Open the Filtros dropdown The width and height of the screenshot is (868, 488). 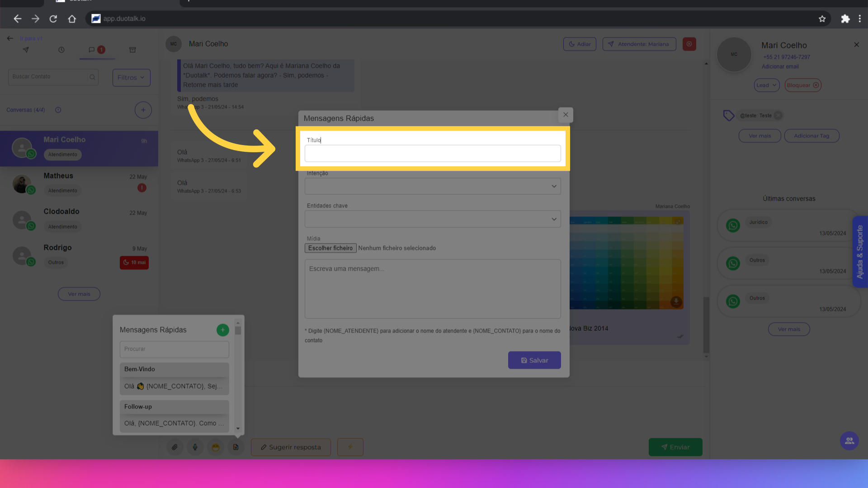(x=131, y=77)
